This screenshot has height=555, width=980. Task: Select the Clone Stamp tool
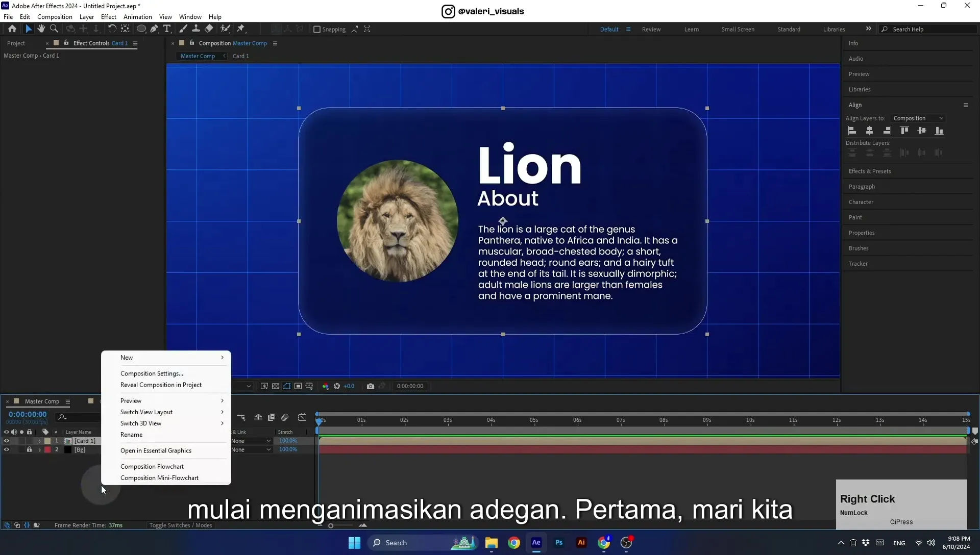(x=195, y=29)
